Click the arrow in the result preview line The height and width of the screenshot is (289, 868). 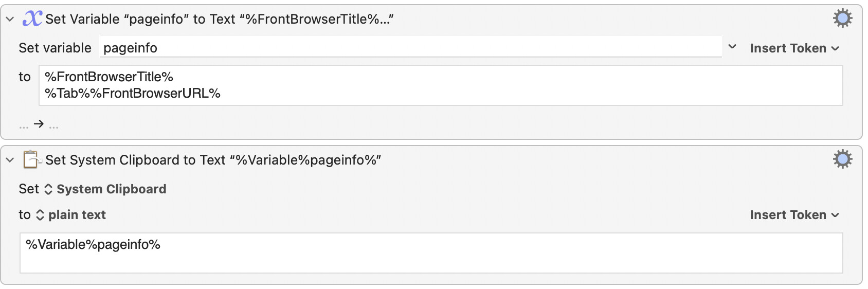tap(39, 124)
